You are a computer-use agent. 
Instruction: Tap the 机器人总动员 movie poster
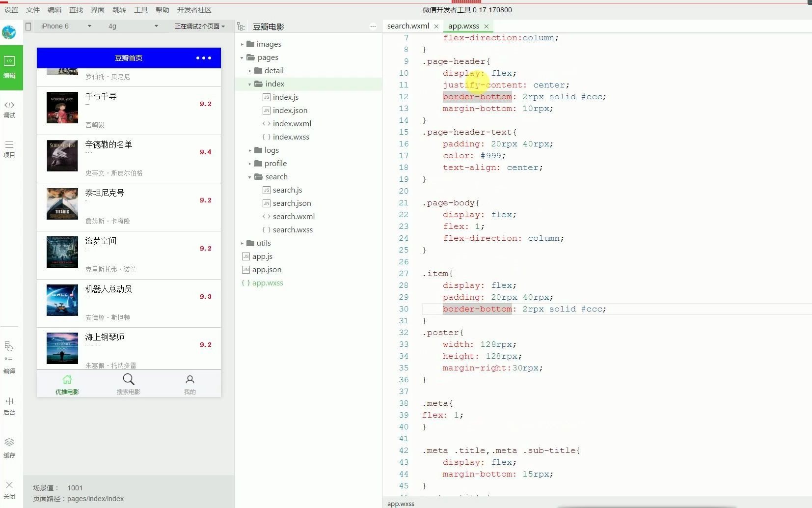pos(62,300)
